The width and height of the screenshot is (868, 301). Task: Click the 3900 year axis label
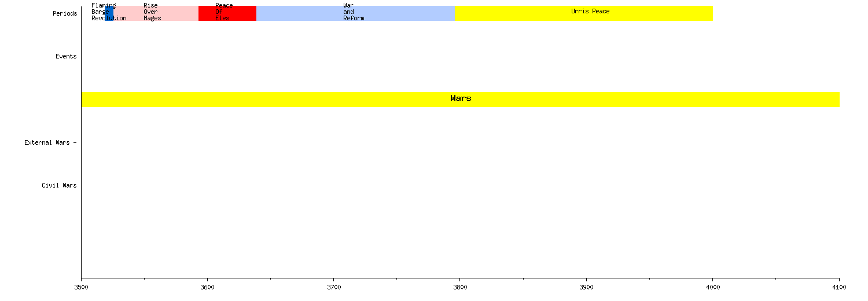[x=586, y=287]
